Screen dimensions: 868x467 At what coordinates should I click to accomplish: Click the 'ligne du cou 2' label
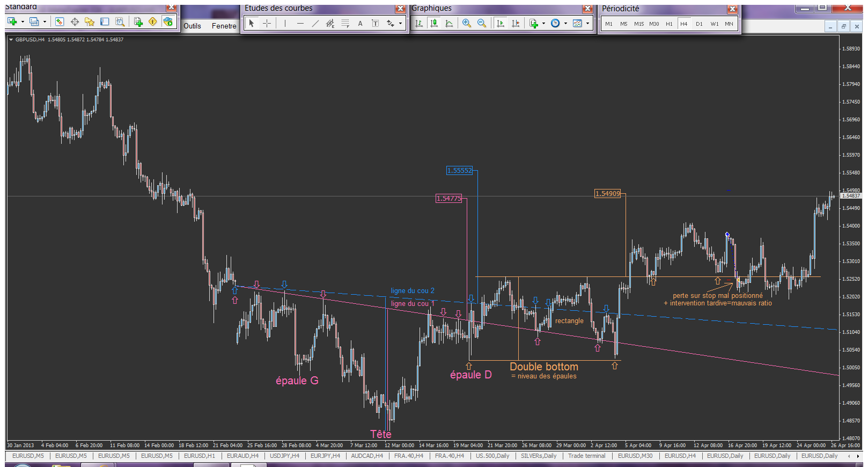tap(413, 291)
